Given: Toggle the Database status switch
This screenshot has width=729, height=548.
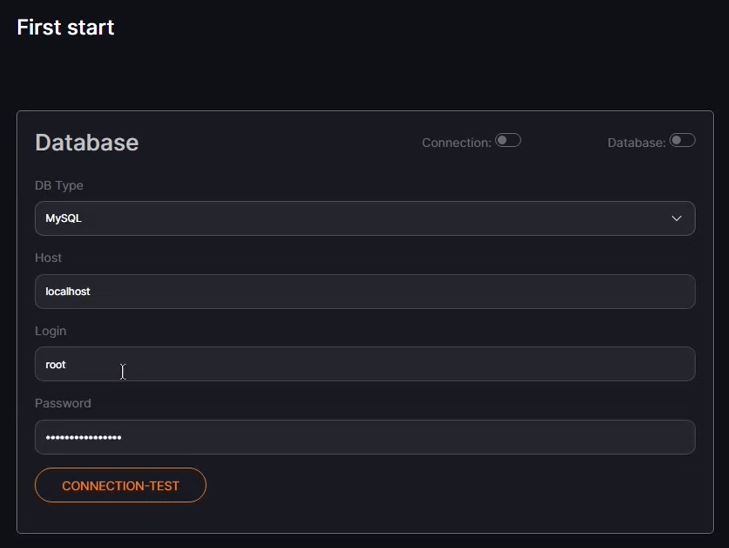Looking at the screenshot, I should click(682, 140).
